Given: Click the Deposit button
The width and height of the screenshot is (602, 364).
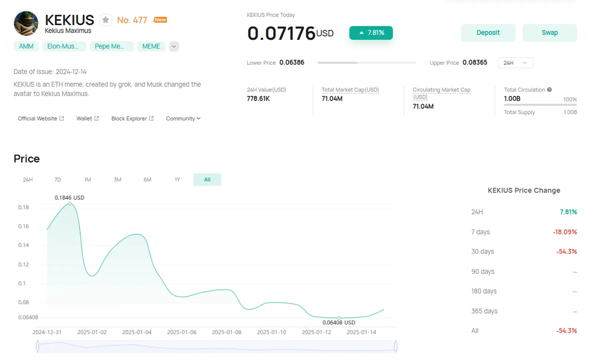Looking at the screenshot, I should 488,33.
